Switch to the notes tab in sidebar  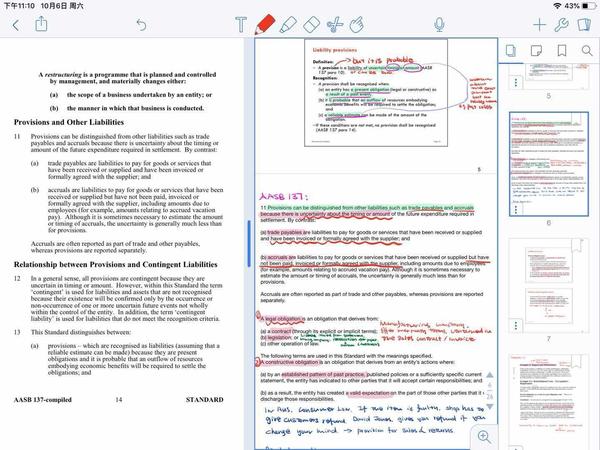tap(536, 51)
